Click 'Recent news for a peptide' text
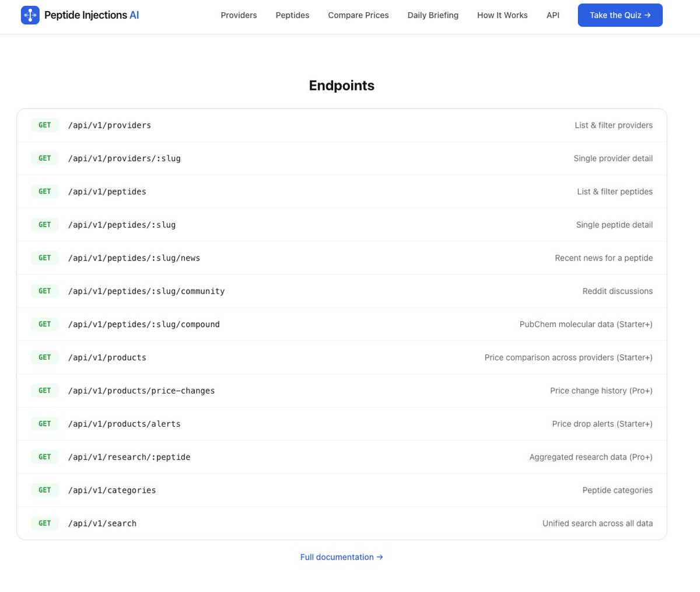700x592 pixels. (604, 257)
